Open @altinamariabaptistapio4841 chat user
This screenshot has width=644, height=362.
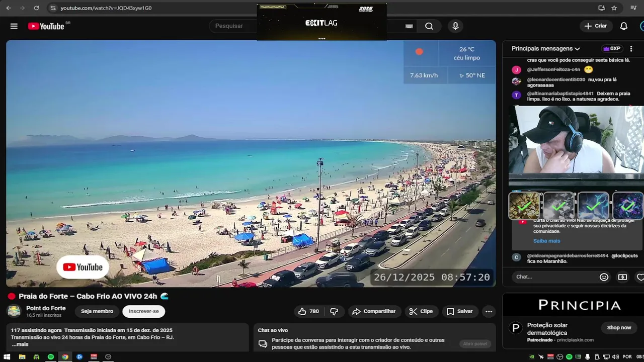point(560,94)
